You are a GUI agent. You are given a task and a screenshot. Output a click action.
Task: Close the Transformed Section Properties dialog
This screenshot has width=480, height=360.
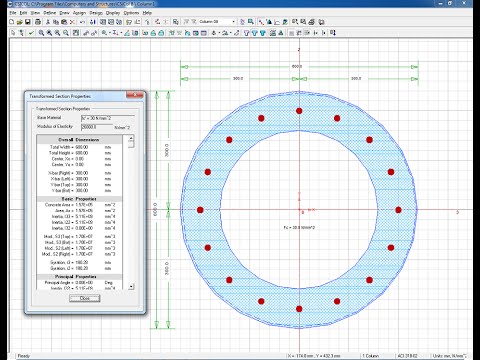[x=134, y=96]
